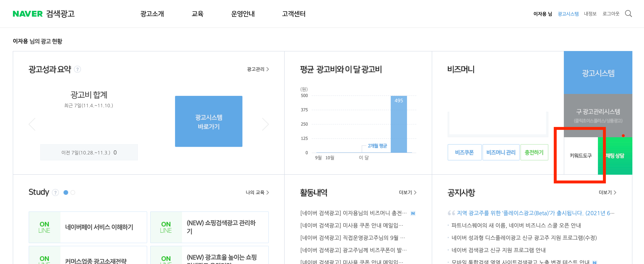The height and width of the screenshot is (264, 644).
Task: Open the gray 구 광고관리시스템 tile
Action: coord(598,115)
